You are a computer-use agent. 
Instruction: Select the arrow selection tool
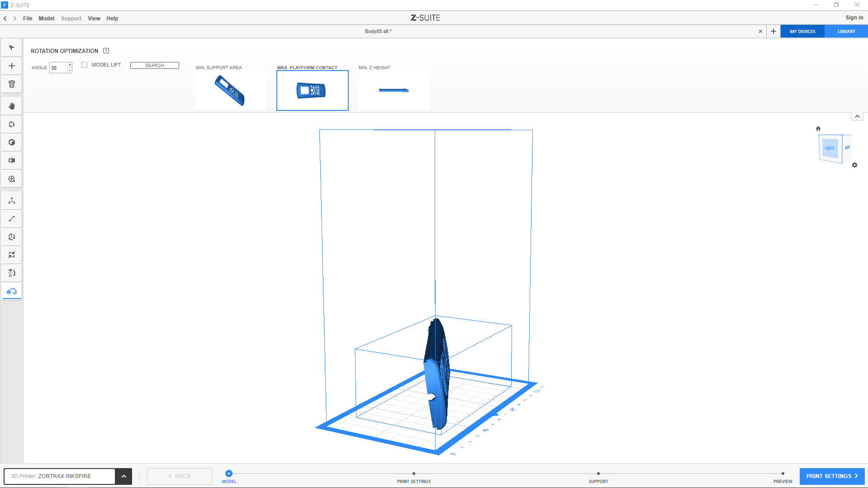(x=12, y=48)
